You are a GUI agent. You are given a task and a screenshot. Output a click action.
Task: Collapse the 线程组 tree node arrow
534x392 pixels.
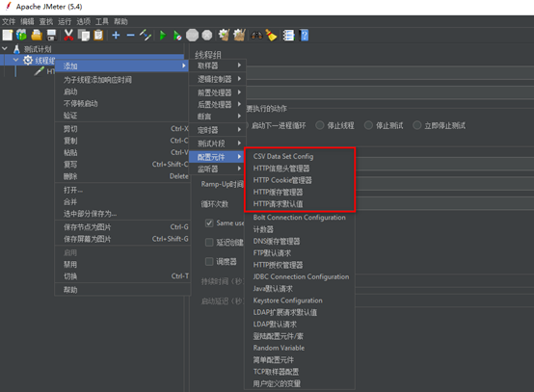[x=15, y=60]
